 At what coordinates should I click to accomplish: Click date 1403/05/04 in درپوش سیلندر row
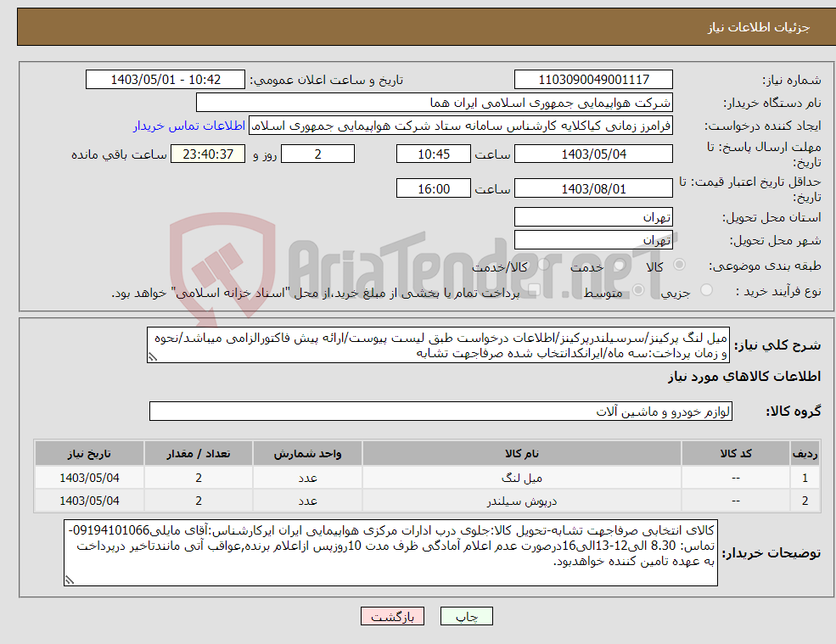click(x=89, y=501)
